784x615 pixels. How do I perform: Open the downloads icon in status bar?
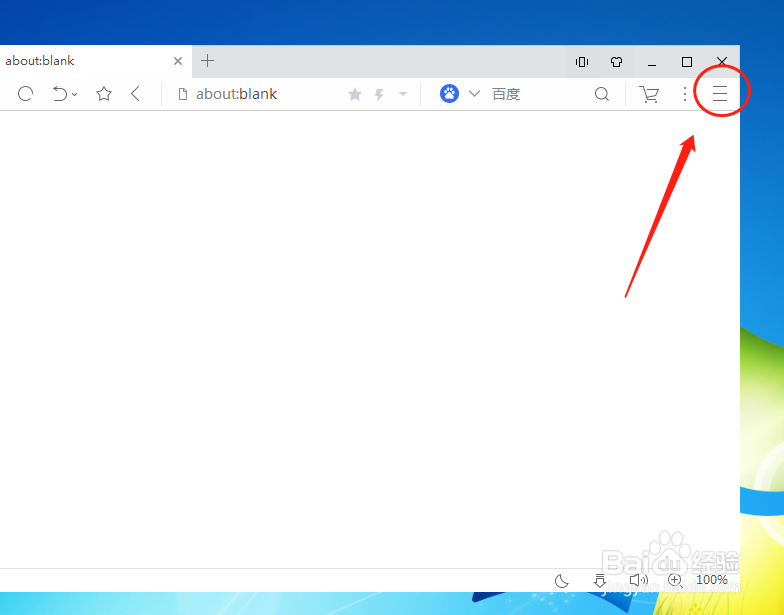[600, 580]
